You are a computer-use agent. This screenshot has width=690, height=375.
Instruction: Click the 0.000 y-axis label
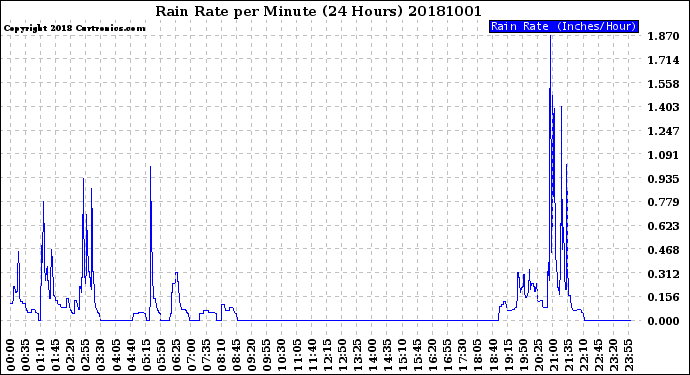pos(664,321)
